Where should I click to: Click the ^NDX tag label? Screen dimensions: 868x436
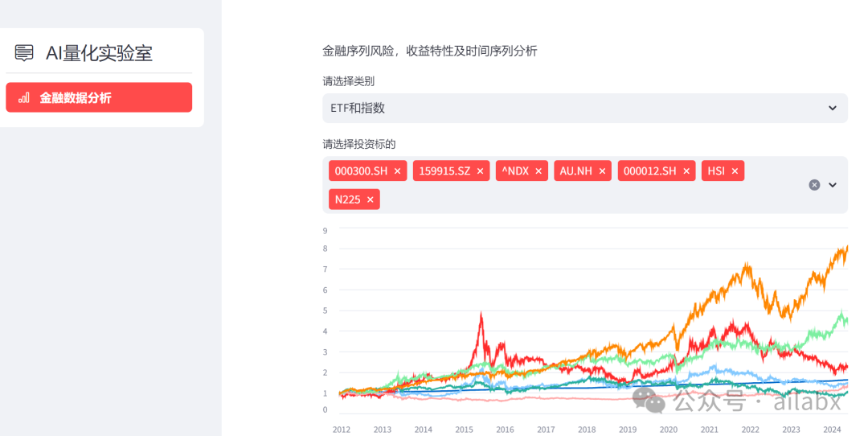tap(515, 171)
